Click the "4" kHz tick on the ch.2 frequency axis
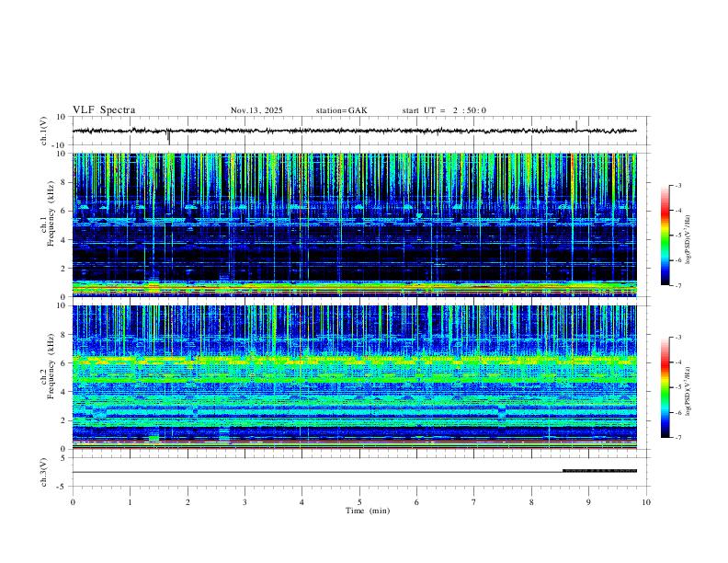728x563 pixels. point(64,392)
